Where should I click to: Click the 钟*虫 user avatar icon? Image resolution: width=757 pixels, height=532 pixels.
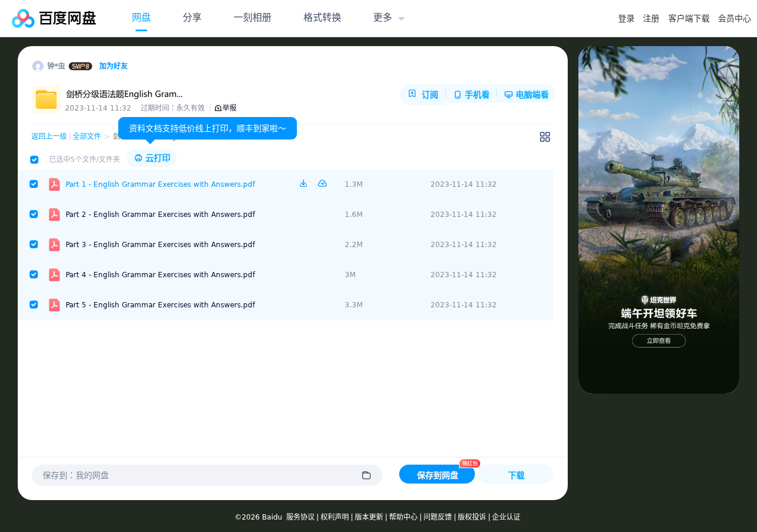[38, 66]
